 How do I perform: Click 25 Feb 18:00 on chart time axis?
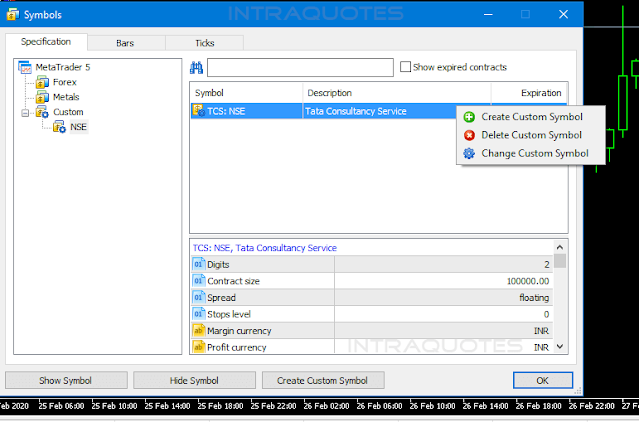(220, 406)
